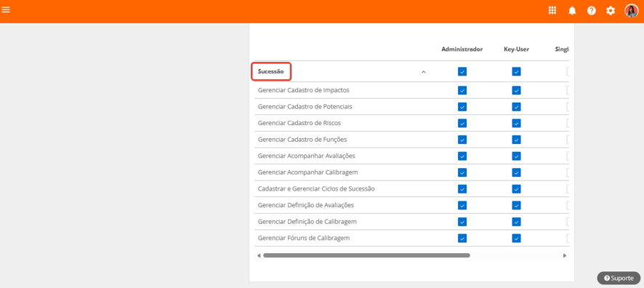Check the partly hidden third-column box for Gerenciar Cadastro de Impactos

[x=568, y=90]
